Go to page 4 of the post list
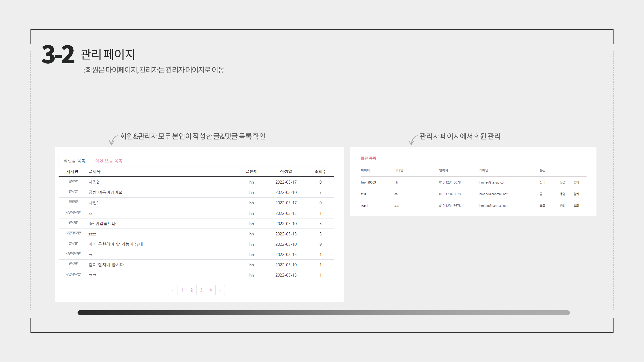 [x=210, y=290]
